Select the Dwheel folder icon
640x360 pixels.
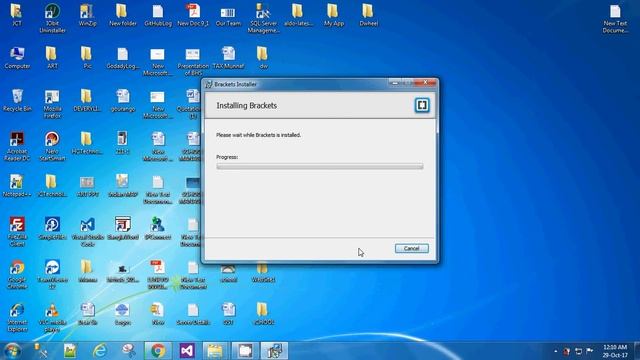[x=369, y=15]
